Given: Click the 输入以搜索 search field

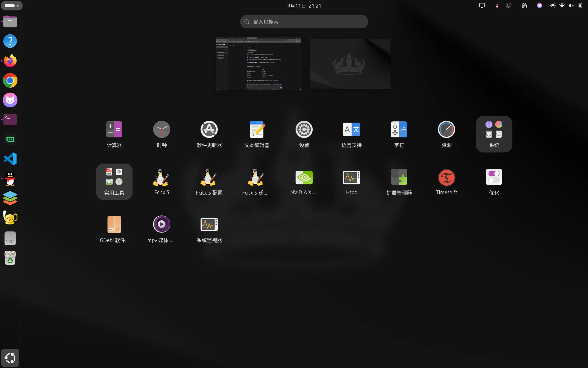Looking at the screenshot, I should click(x=304, y=22).
